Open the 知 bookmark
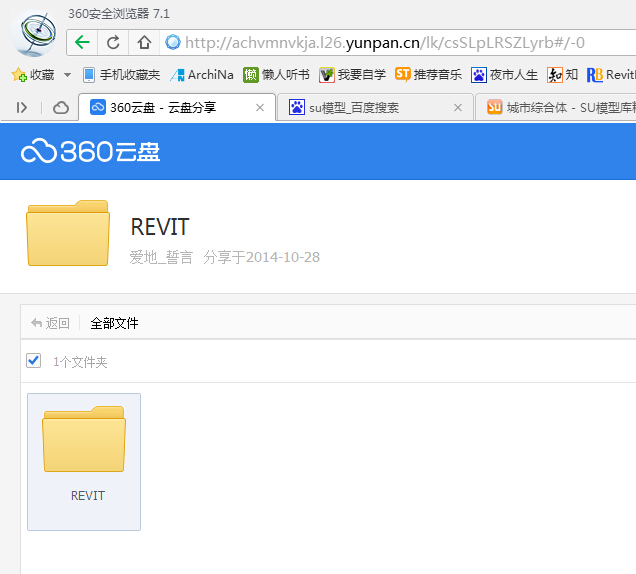 562,75
